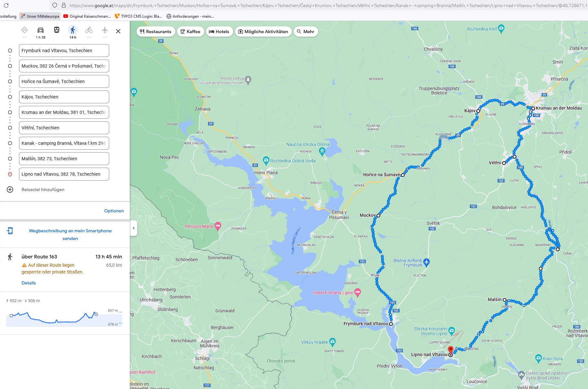
Task: Click the shield tracking-protection icon
Action: click(x=55, y=5)
